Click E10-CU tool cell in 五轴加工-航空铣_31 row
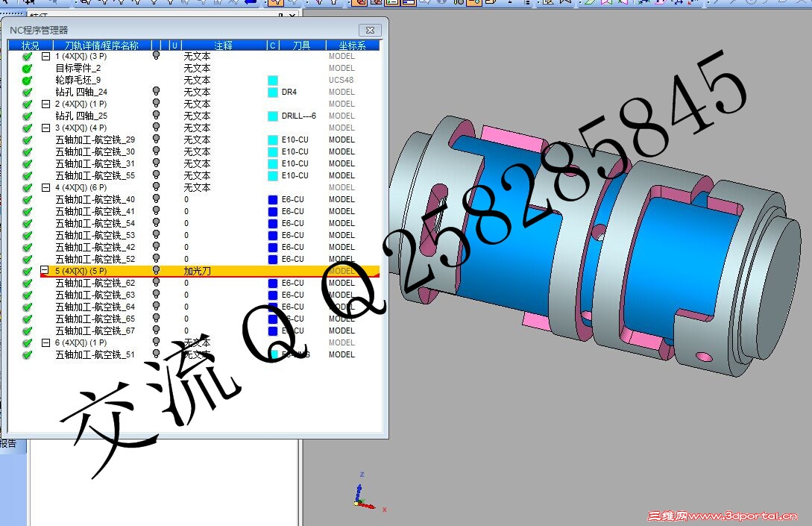812x526 pixels. coord(295,163)
